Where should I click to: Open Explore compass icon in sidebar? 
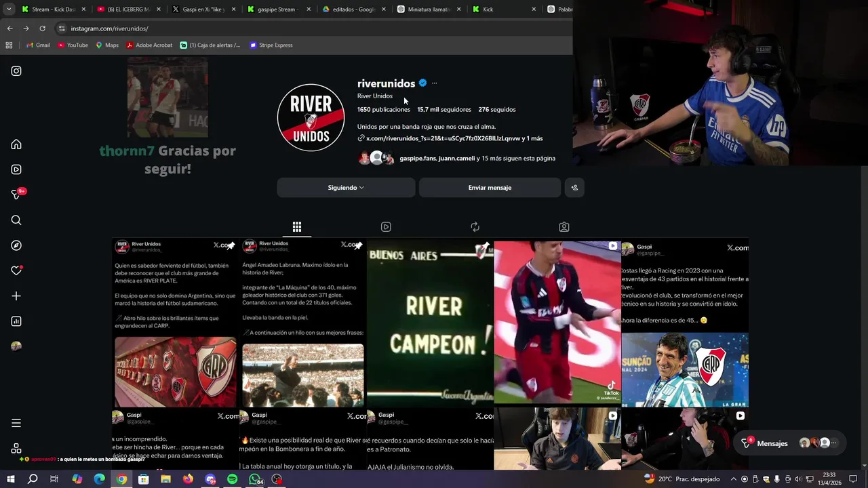coord(16,245)
